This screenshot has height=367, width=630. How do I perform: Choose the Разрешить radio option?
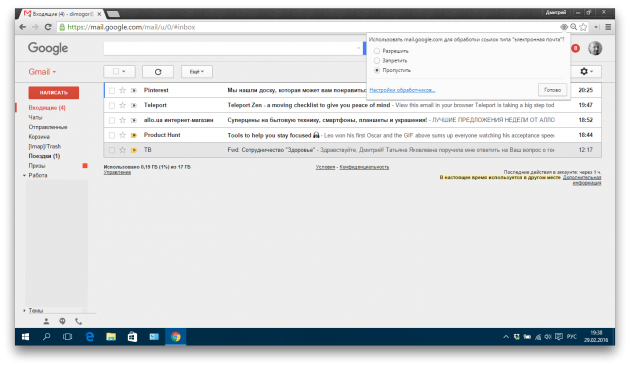click(x=376, y=51)
